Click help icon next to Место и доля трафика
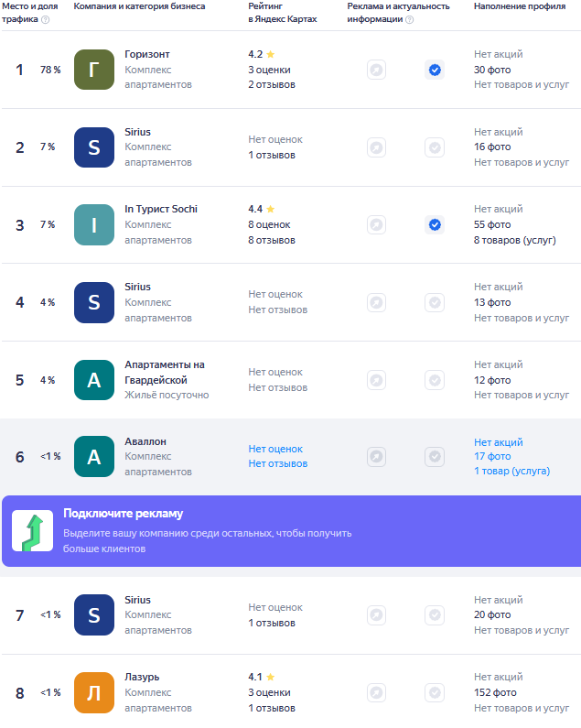 tap(45, 19)
